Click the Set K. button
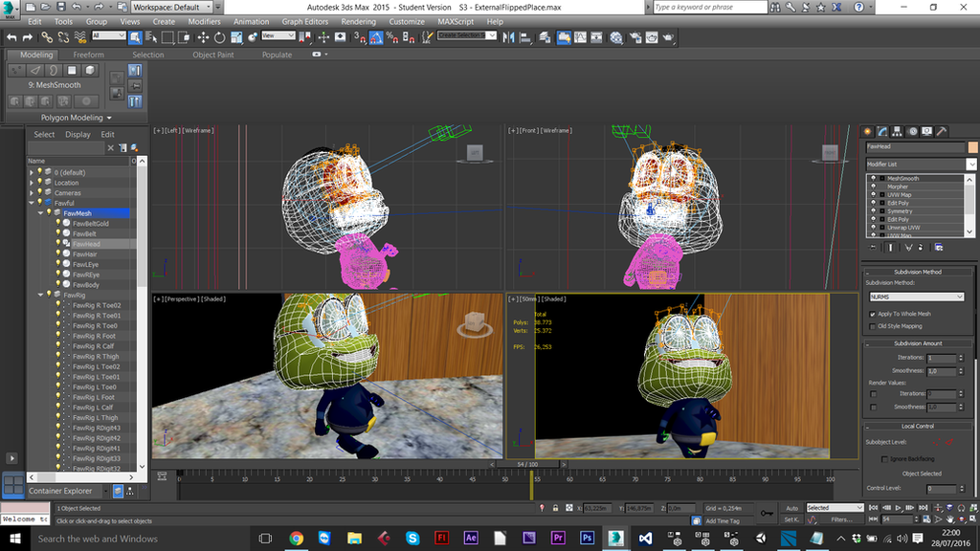The height and width of the screenshot is (551, 980). 791,519
